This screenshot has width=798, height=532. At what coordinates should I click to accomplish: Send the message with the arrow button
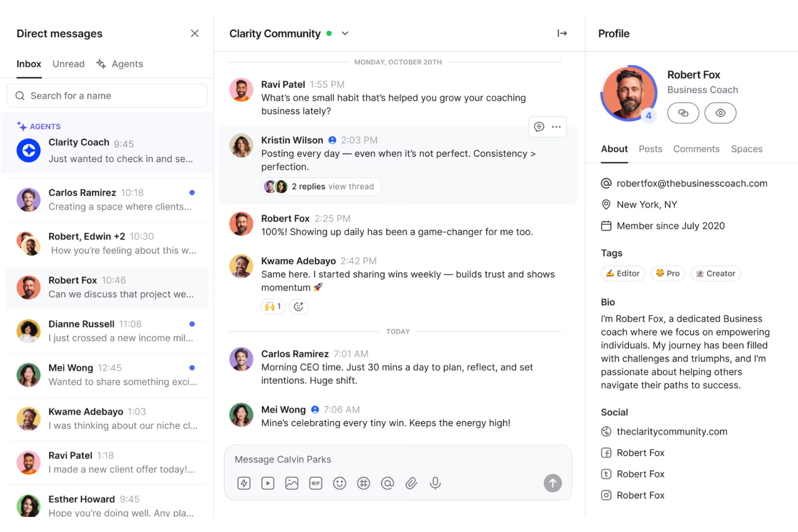click(552, 483)
